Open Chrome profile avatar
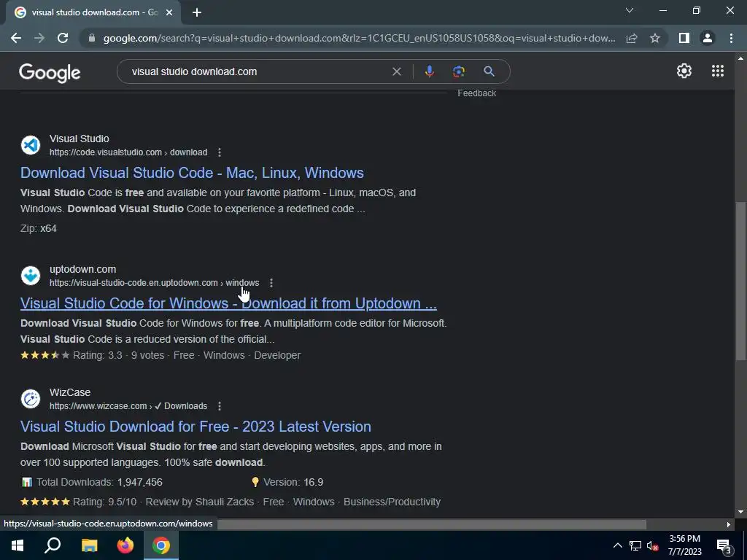This screenshot has height=560, width=747. point(708,38)
